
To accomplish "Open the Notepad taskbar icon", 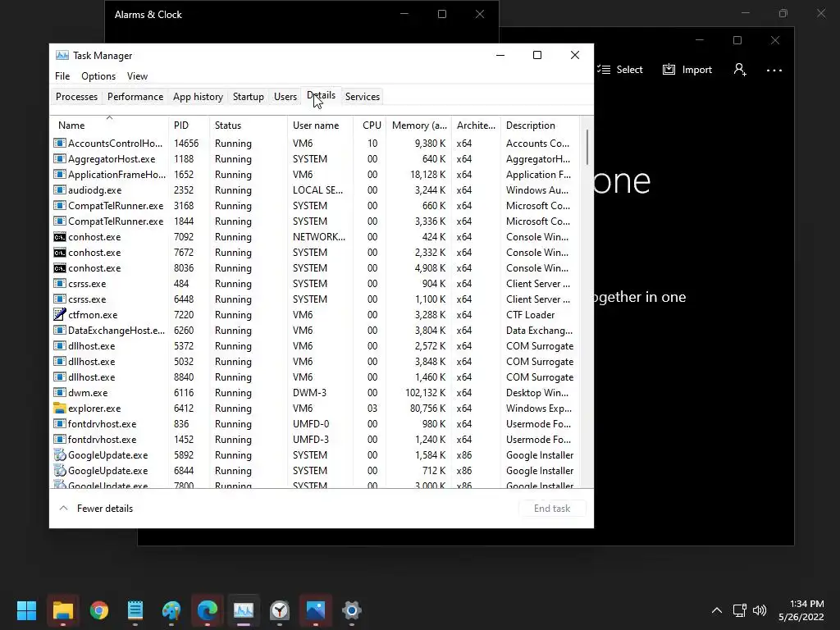I will click(135, 610).
